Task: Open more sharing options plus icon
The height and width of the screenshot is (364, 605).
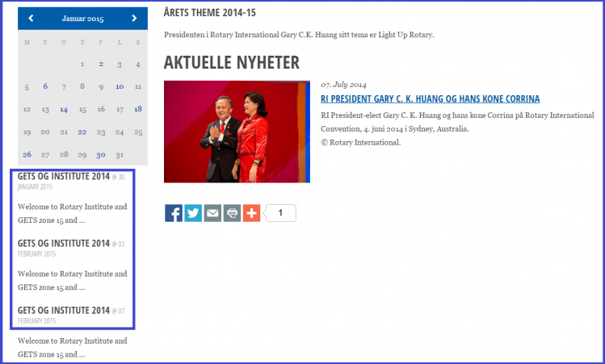Action: coord(251,213)
